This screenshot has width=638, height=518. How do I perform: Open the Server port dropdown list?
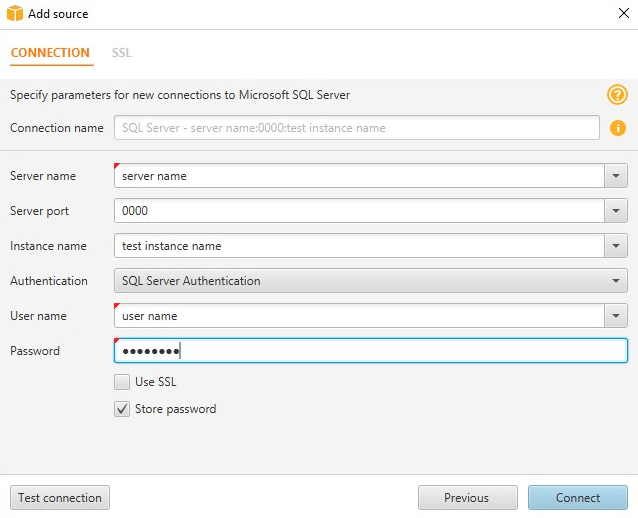pyautogui.click(x=616, y=211)
